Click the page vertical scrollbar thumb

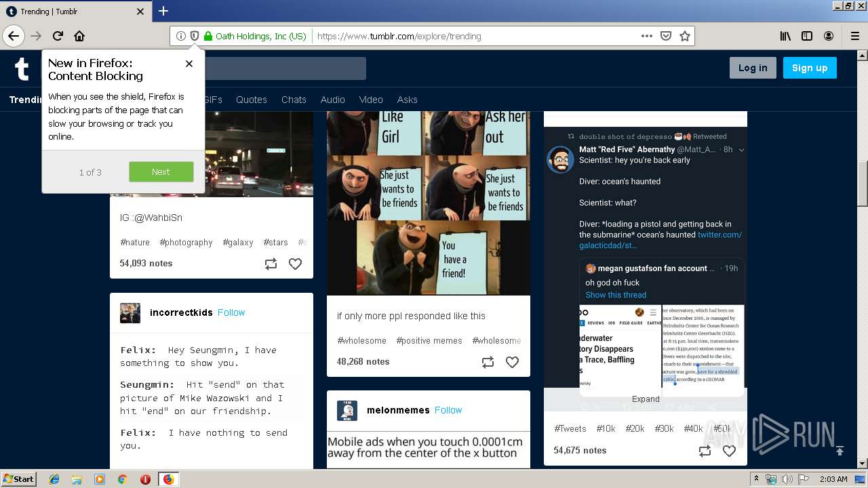click(863, 183)
